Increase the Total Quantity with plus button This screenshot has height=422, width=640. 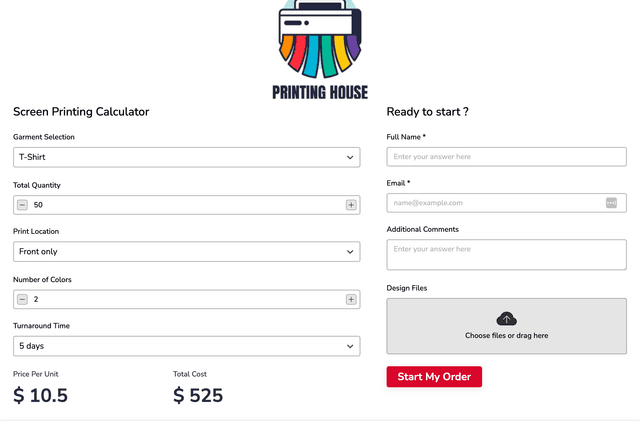pos(351,205)
